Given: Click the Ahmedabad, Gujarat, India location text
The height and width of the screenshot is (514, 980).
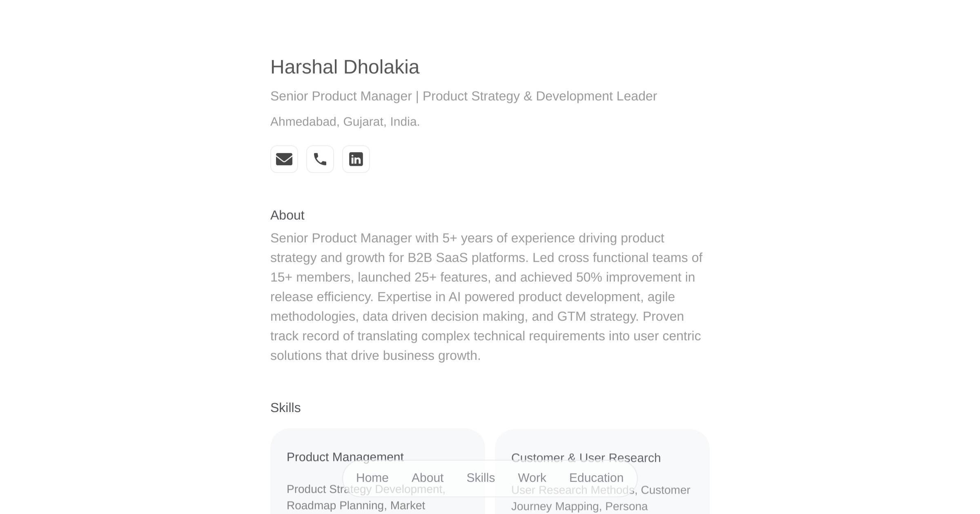Looking at the screenshot, I should pyautogui.click(x=345, y=122).
